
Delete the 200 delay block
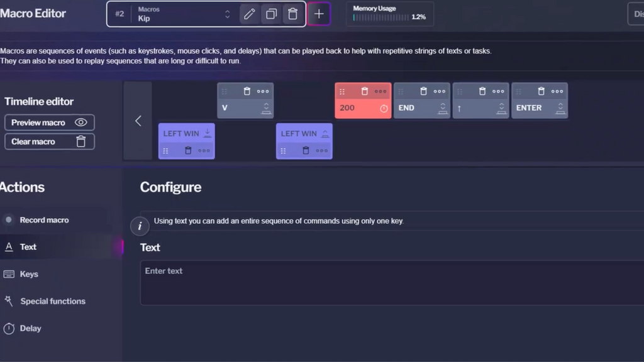[x=364, y=91]
